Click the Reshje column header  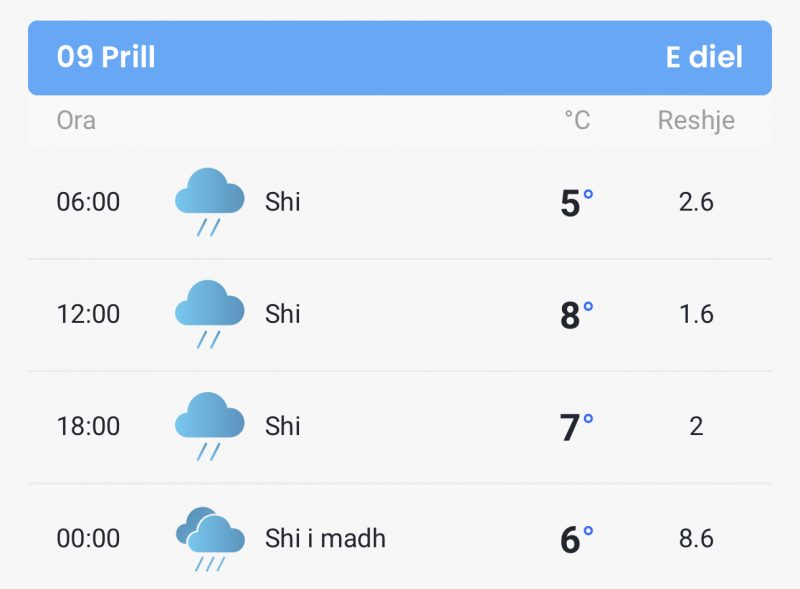tap(696, 121)
